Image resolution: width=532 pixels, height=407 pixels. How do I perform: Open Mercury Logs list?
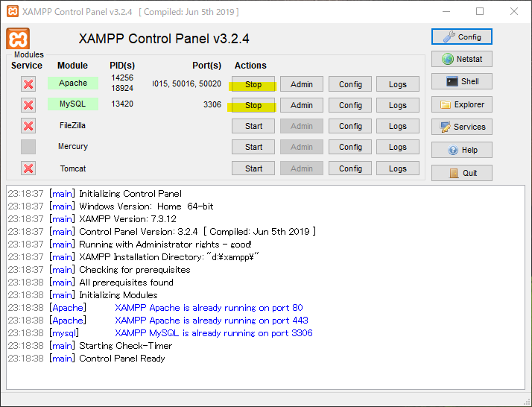click(x=398, y=147)
